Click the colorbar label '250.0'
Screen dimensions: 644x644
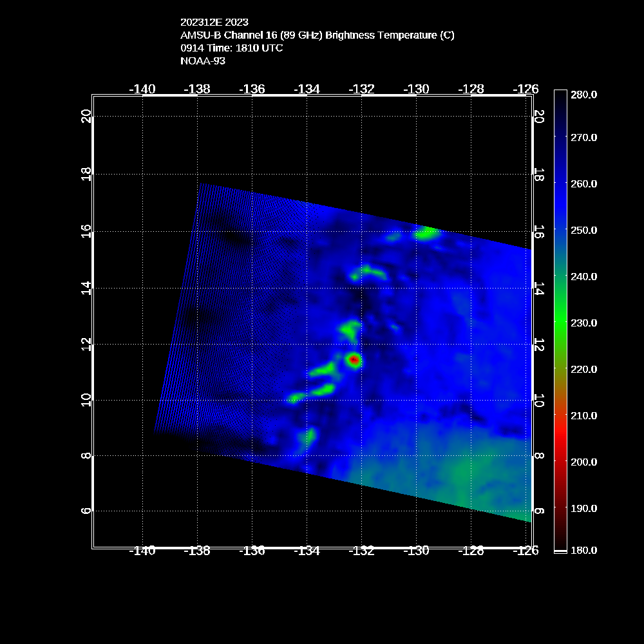tap(583, 231)
